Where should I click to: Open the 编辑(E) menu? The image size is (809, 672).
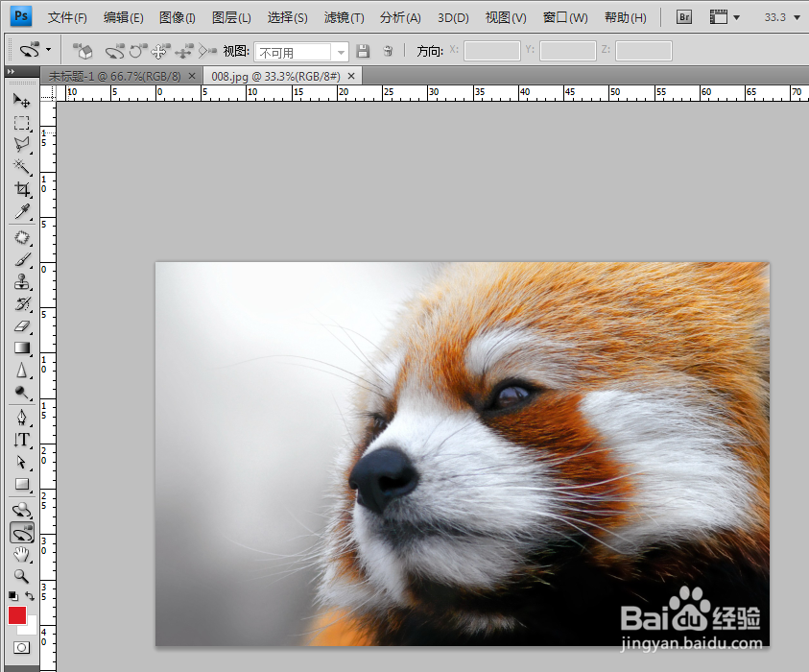(123, 17)
